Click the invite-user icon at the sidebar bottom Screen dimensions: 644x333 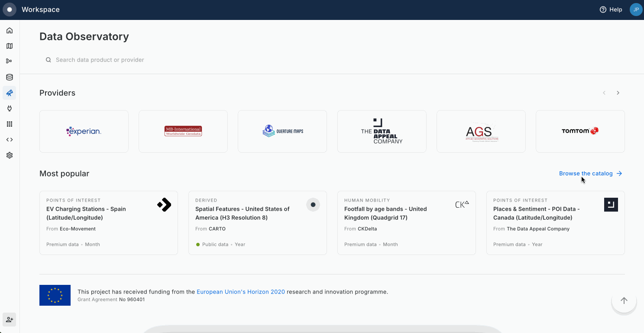pos(10,320)
